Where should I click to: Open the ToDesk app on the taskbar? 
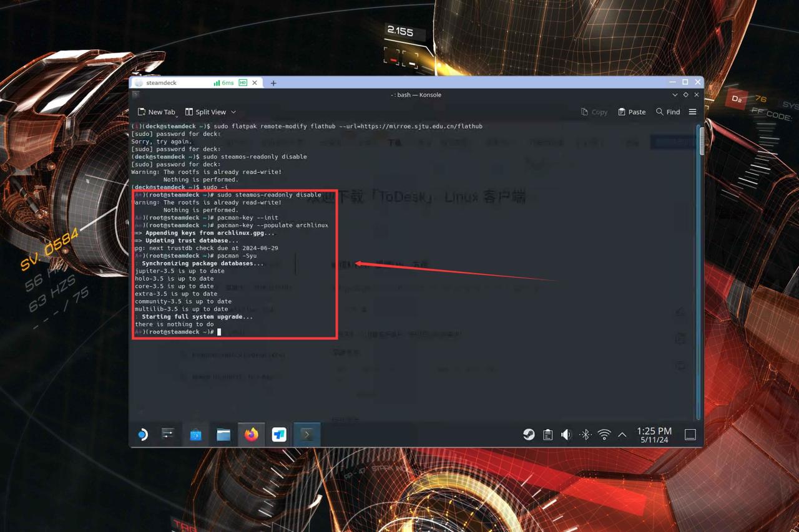279,435
